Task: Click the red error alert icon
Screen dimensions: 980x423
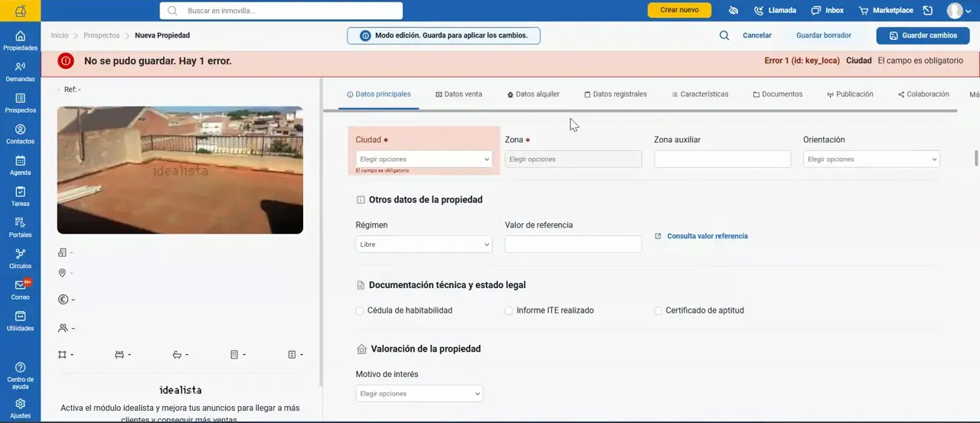Action: (x=66, y=61)
